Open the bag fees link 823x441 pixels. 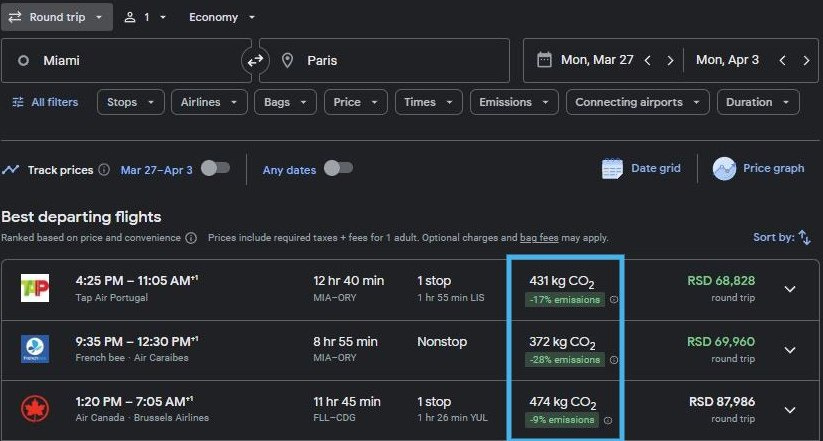[x=539, y=238]
